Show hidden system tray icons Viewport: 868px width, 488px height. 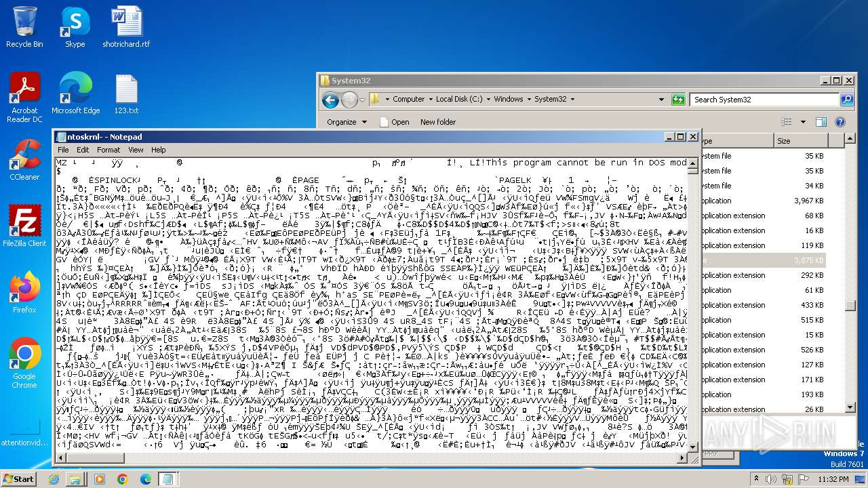click(x=757, y=479)
